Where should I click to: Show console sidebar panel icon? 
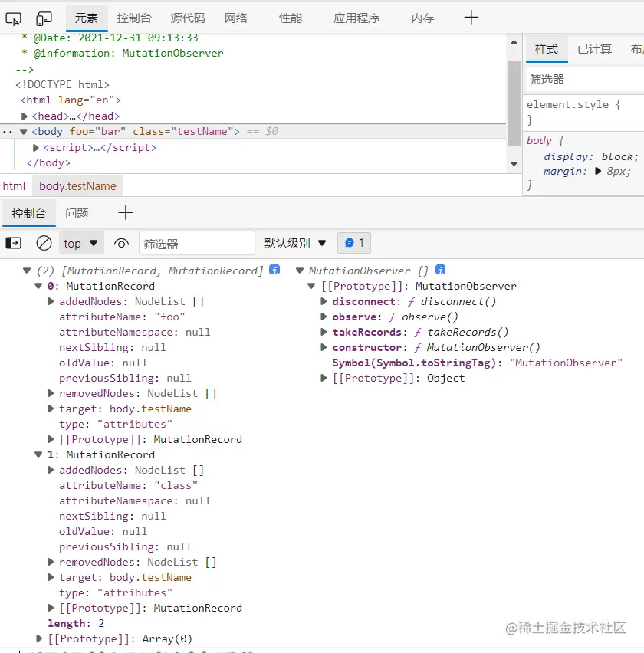pos(13,243)
